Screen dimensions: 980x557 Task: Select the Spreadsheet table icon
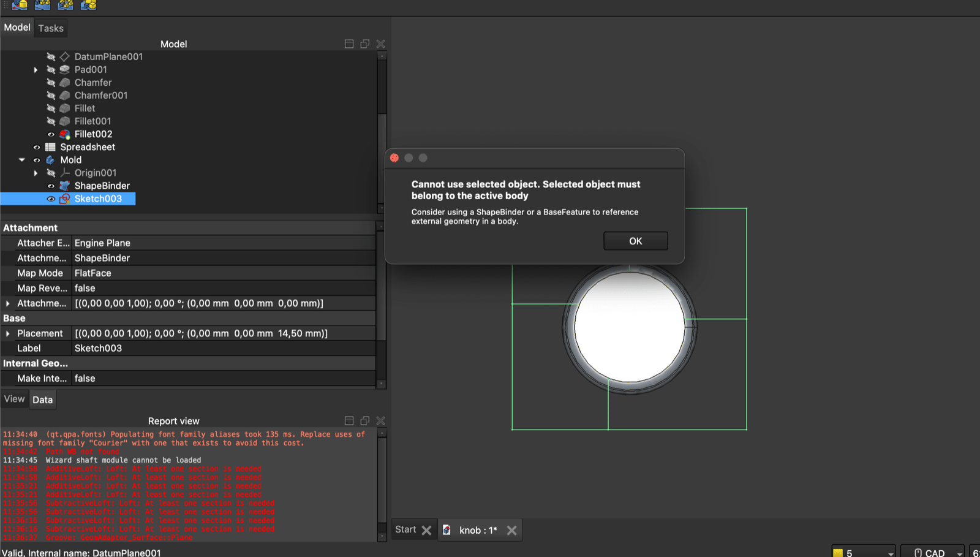50,147
